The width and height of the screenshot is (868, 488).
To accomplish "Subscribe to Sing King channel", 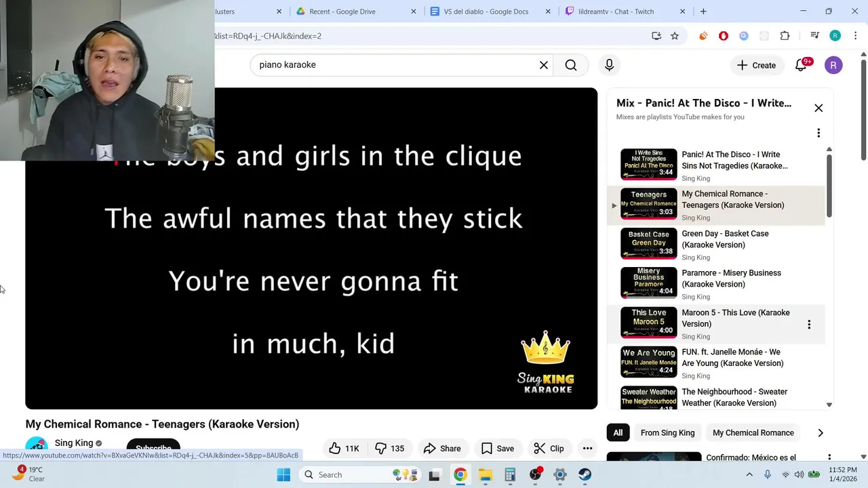I will tap(153, 447).
